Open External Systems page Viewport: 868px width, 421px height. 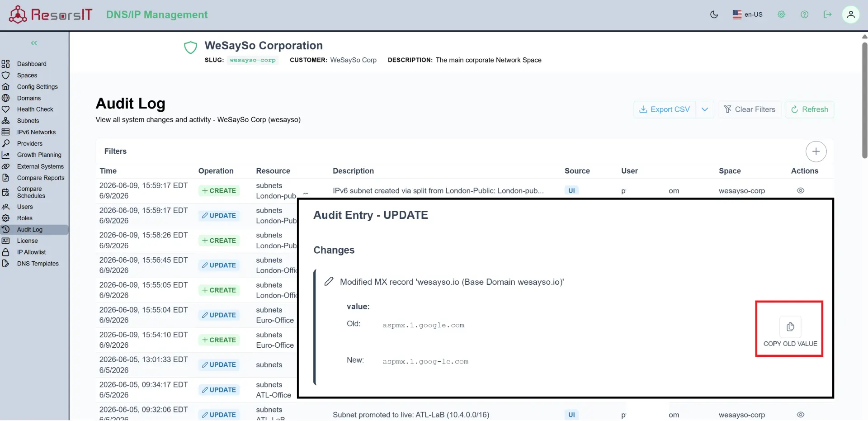tap(40, 166)
